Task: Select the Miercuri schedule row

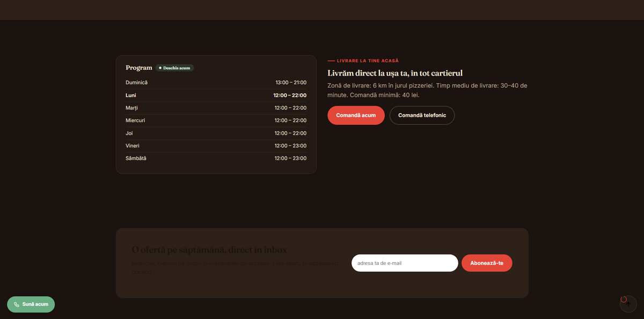Action: click(x=216, y=121)
